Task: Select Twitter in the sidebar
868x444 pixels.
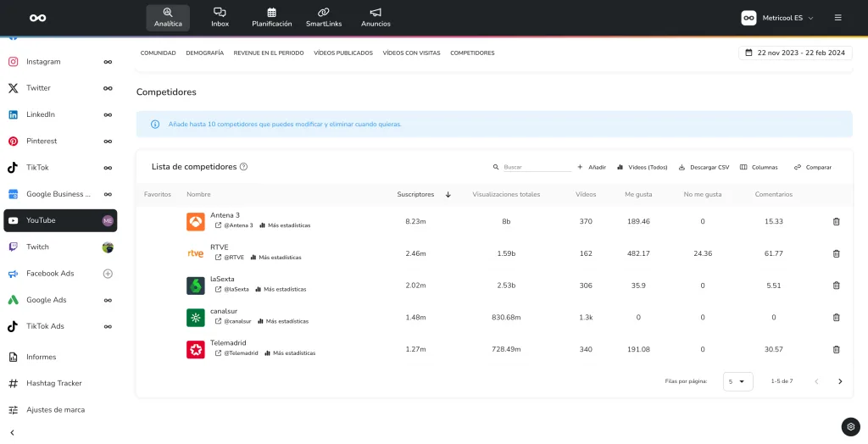Action: tap(60, 88)
